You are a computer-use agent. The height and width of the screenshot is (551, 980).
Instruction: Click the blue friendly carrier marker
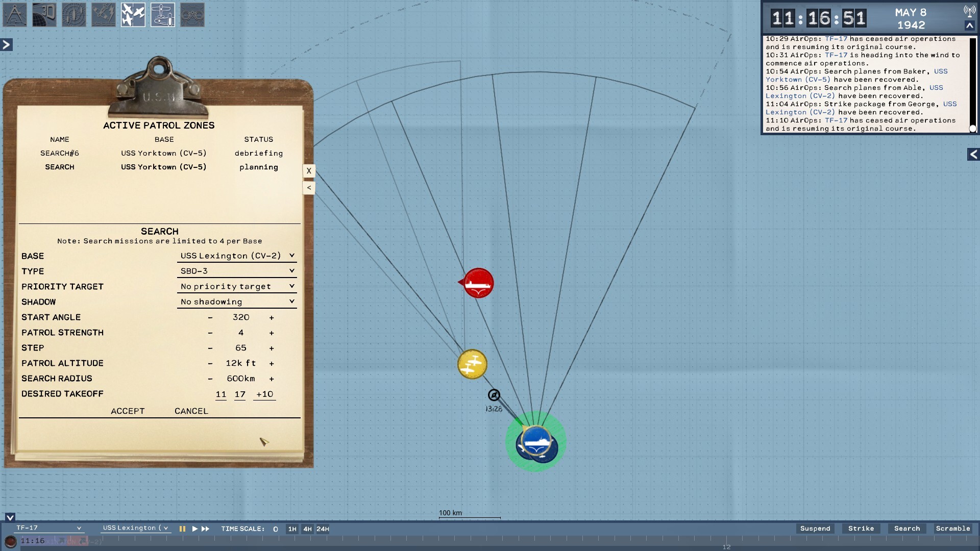[536, 440]
